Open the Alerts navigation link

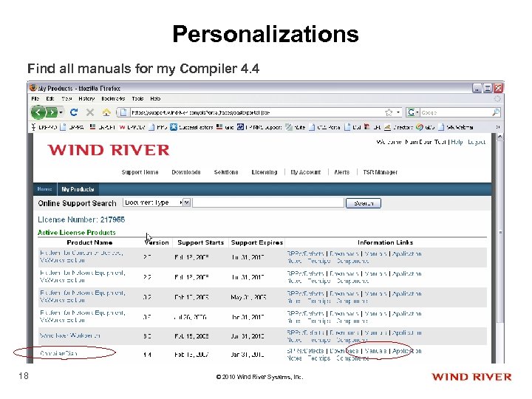pos(341,172)
